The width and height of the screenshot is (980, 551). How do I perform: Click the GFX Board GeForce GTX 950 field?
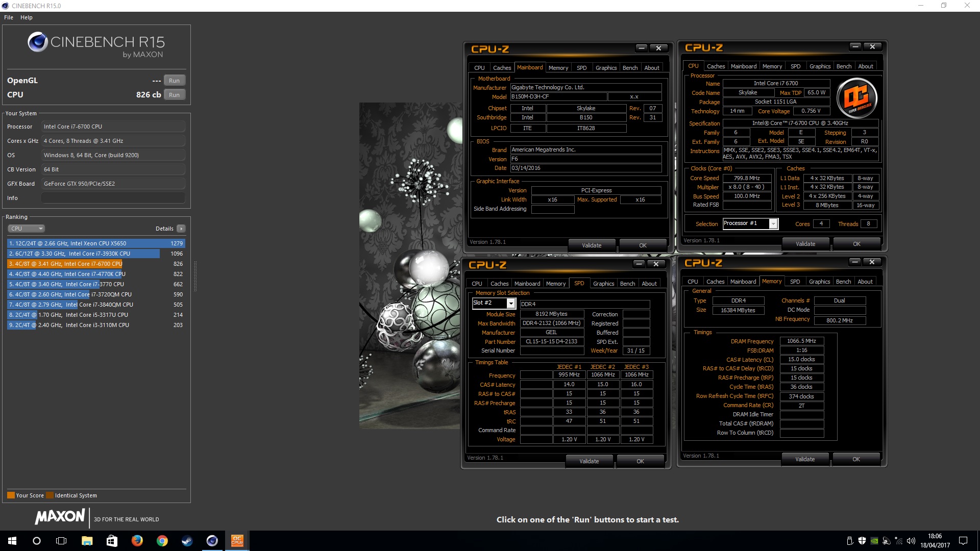tap(113, 184)
